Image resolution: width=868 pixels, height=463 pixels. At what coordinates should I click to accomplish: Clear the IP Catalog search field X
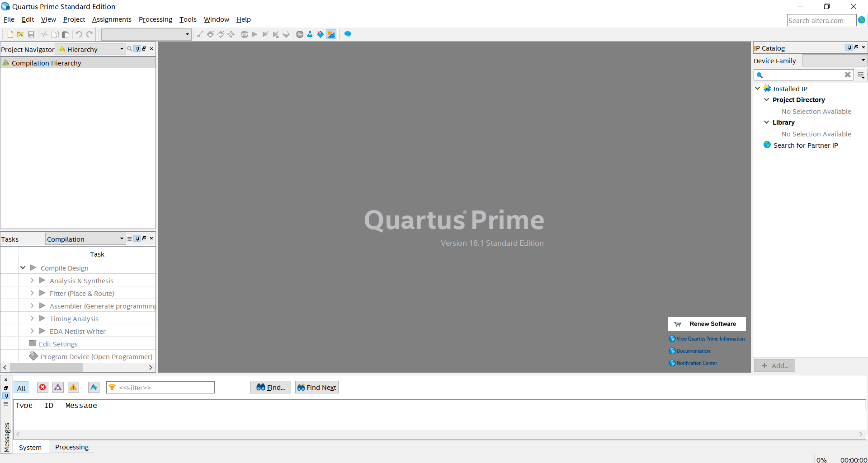click(x=848, y=75)
